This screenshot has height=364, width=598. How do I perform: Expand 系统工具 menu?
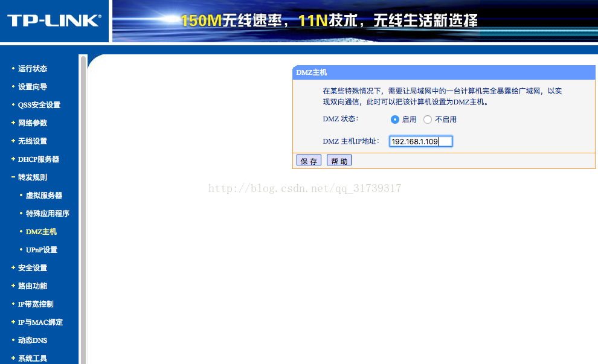[x=33, y=359]
